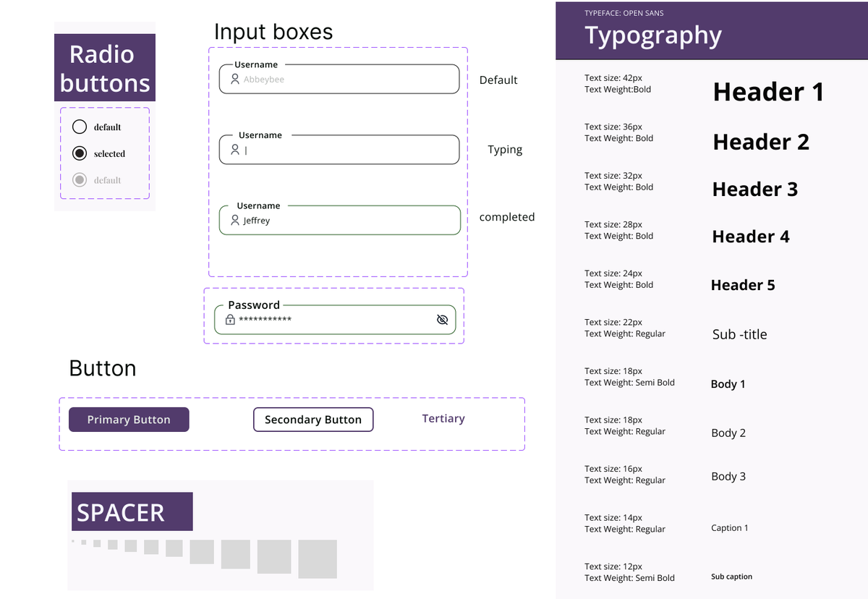Click the 'SPACER' title block

coord(132,512)
